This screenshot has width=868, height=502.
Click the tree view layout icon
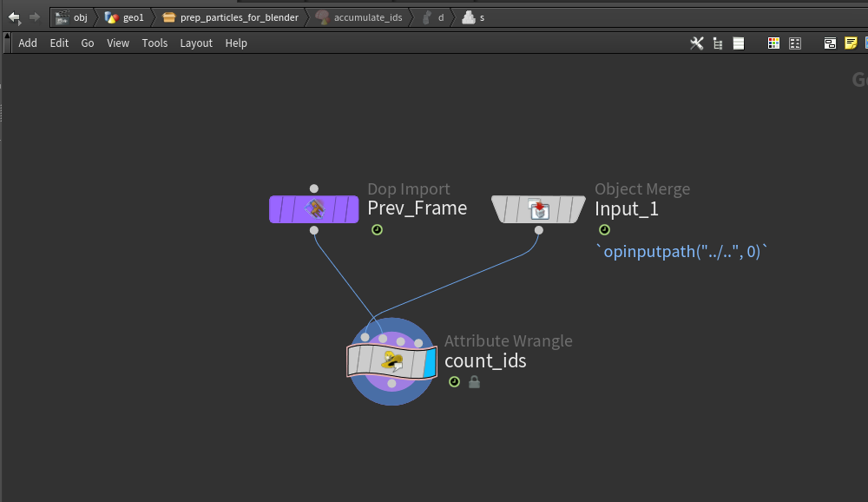pyautogui.click(x=718, y=43)
